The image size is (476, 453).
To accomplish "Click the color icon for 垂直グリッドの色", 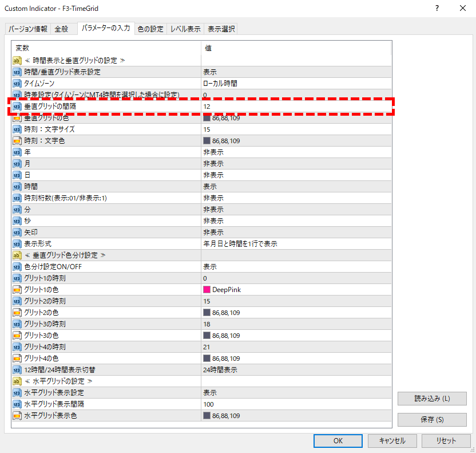I will 17,117.
